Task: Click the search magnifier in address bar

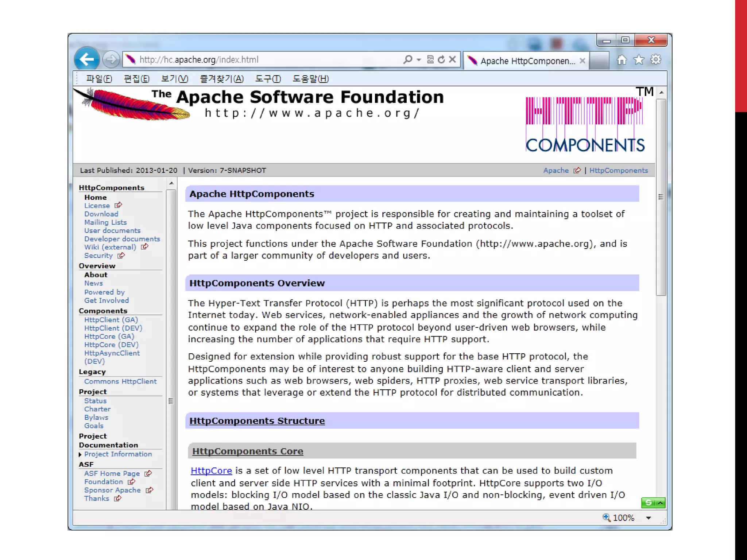Action: click(x=408, y=59)
